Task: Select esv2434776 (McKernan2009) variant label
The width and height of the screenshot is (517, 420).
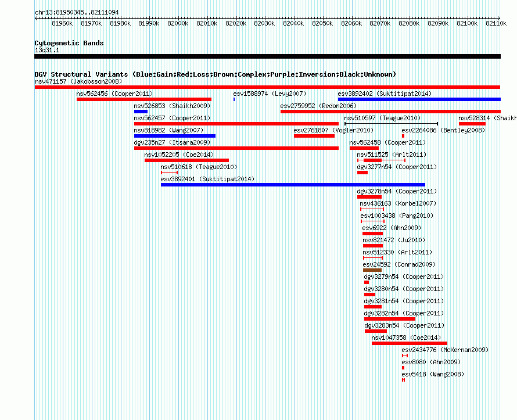Action: click(x=445, y=350)
